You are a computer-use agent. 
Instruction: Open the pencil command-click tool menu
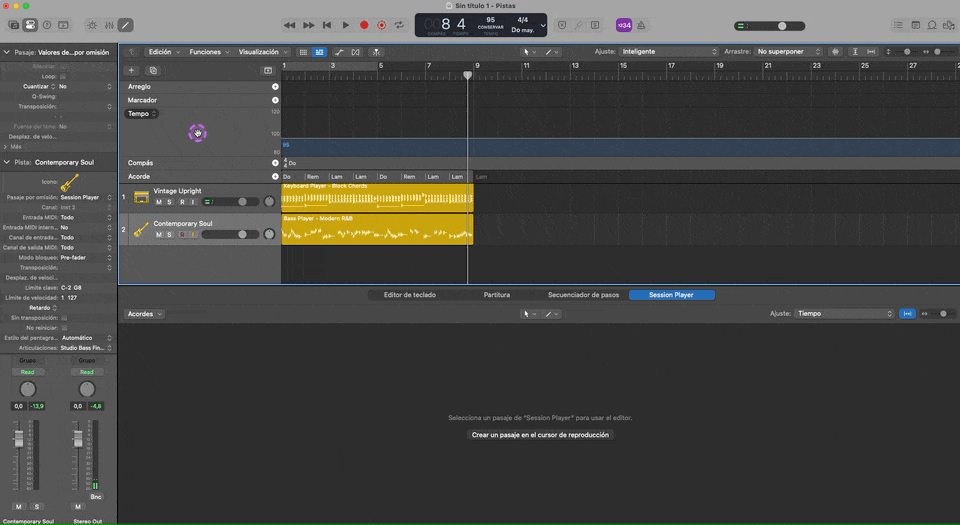552,52
